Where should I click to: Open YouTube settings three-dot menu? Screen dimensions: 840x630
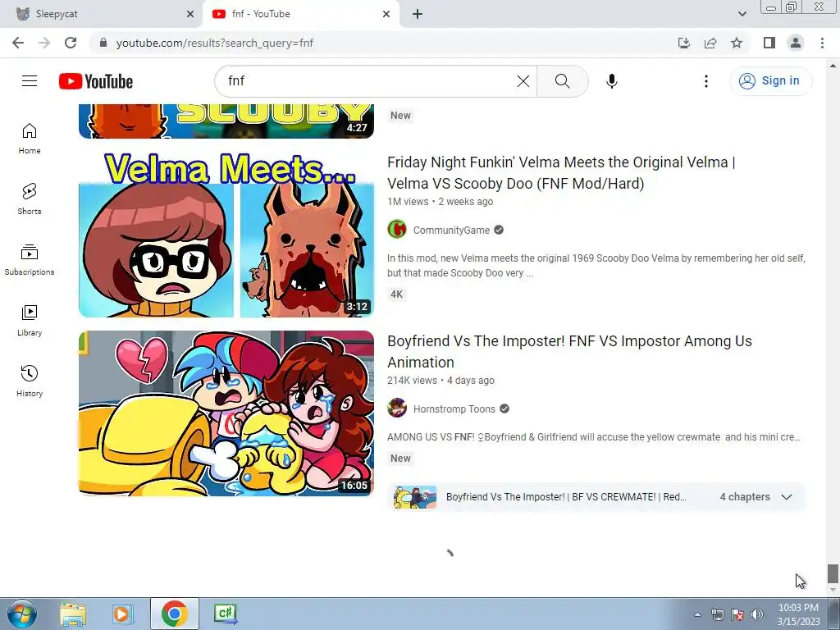click(x=706, y=81)
